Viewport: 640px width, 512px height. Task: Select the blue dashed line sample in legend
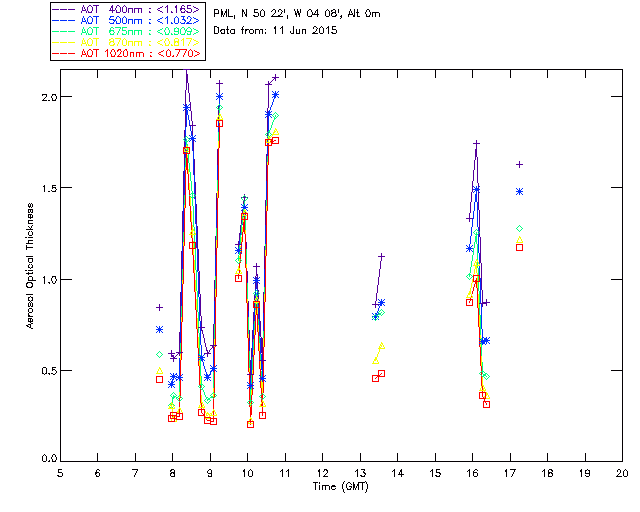click(64, 20)
